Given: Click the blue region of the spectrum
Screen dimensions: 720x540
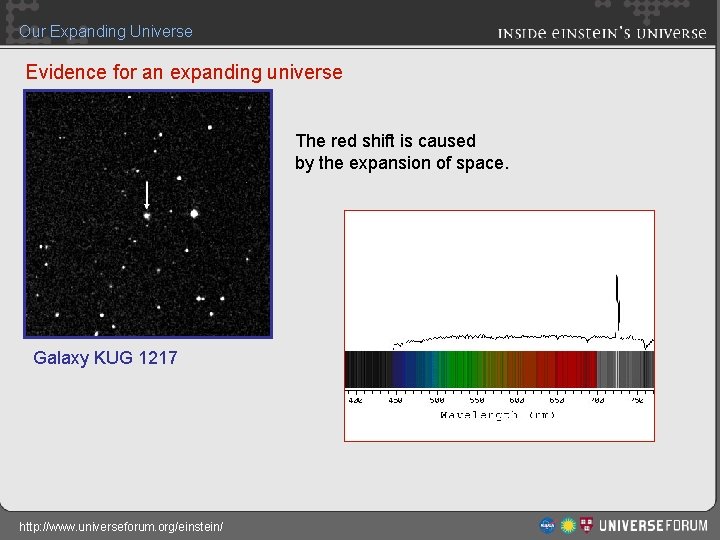Looking at the screenshot, I should [x=411, y=370].
